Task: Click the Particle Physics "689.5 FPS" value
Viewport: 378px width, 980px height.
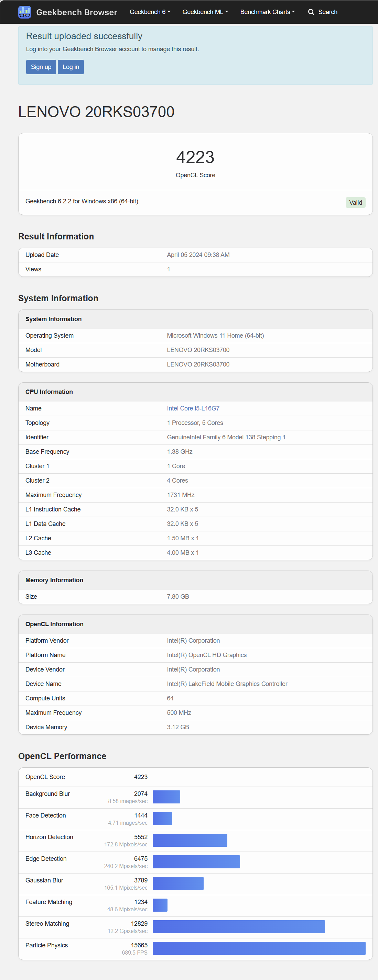Action: pos(134,953)
